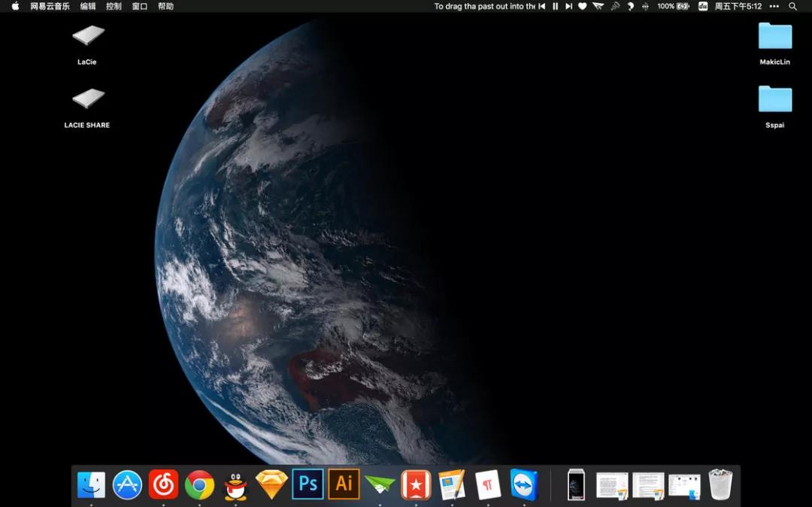
Task: Pause the current song in menu bar
Action: [556, 6]
